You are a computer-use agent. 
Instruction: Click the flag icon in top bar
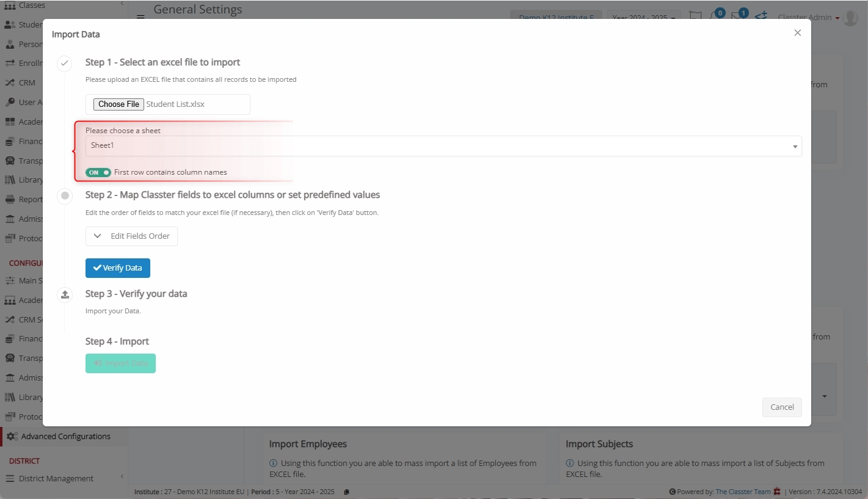point(695,16)
